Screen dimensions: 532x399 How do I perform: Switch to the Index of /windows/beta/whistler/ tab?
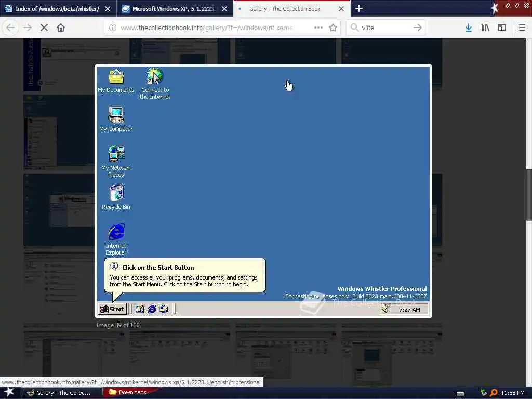click(58, 8)
